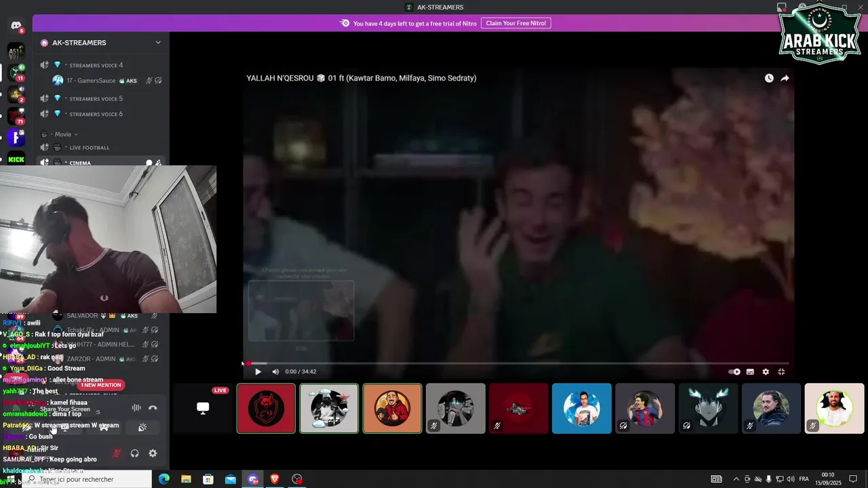This screenshot has height=488, width=868.
Task: Select bearded cartoon avatar orange tile
Action: (x=392, y=408)
